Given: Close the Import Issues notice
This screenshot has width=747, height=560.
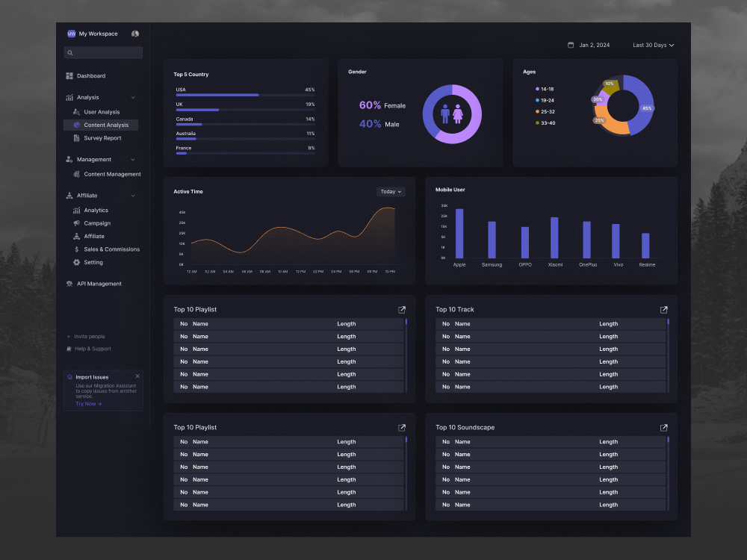Looking at the screenshot, I should point(137,376).
